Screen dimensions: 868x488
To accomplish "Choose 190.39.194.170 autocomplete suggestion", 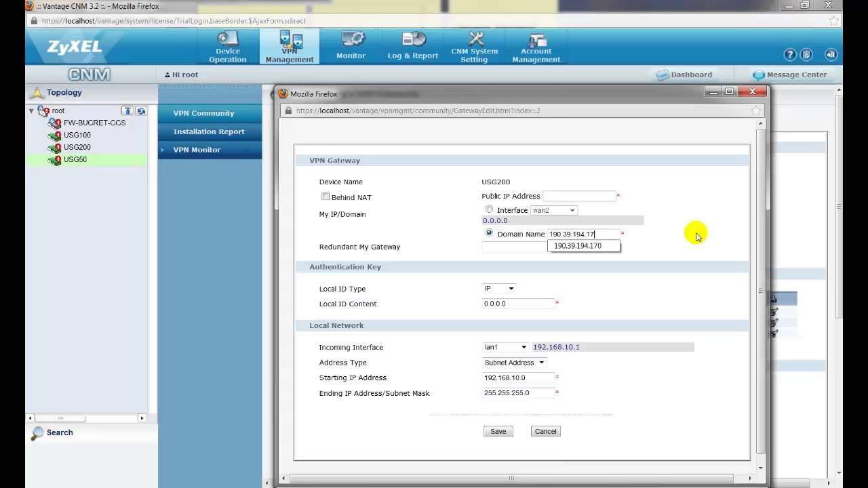I will [584, 246].
